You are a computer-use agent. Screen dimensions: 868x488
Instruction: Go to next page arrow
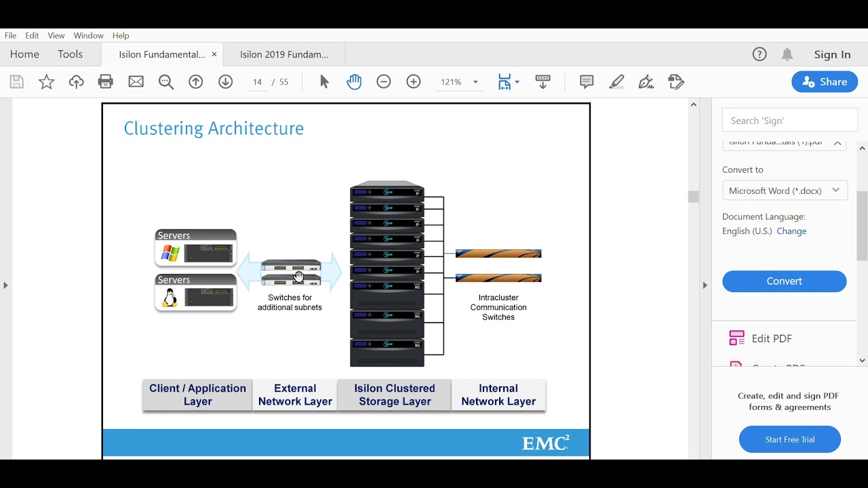[226, 82]
